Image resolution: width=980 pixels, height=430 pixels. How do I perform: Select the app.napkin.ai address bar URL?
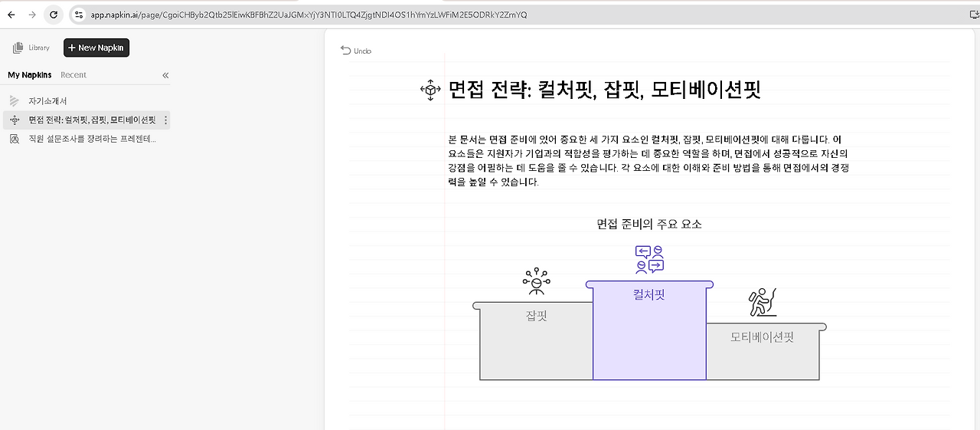click(309, 15)
